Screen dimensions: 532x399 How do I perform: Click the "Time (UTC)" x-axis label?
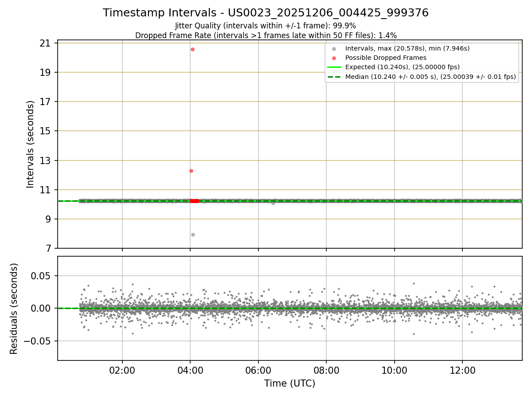coord(289,383)
